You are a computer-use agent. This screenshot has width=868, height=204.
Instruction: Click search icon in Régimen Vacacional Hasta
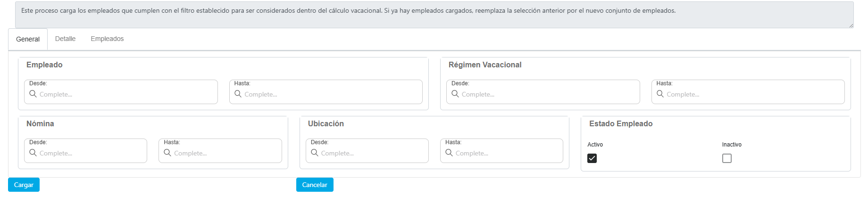(660, 94)
